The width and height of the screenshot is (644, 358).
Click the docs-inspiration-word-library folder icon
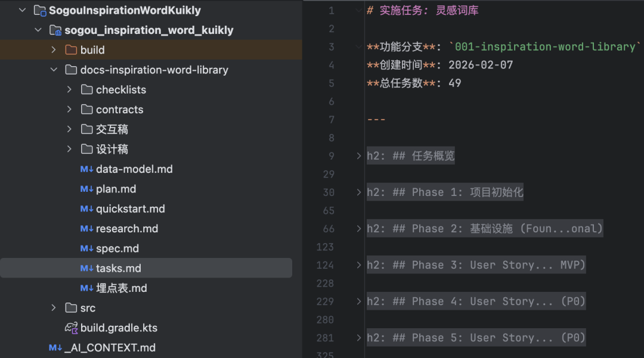[x=71, y=70]
